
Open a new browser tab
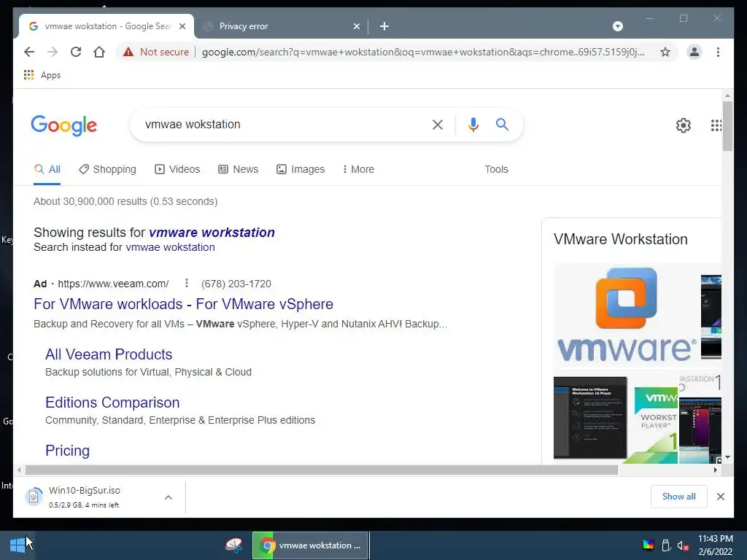click(x=384, y=26)
